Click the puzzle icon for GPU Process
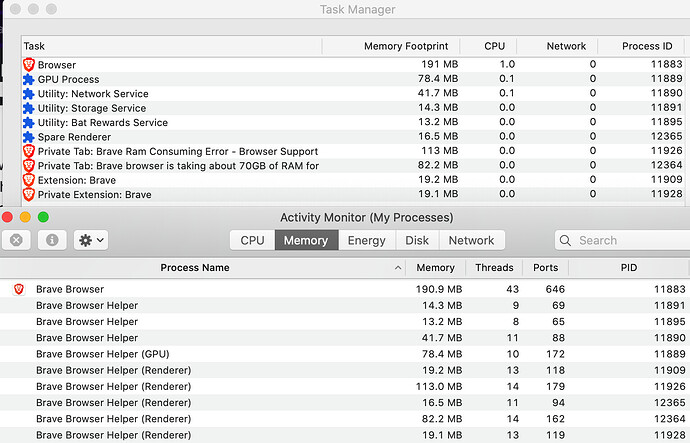Image resolution: width=690 pixels, height=443 pixels. tap(28, 79)
